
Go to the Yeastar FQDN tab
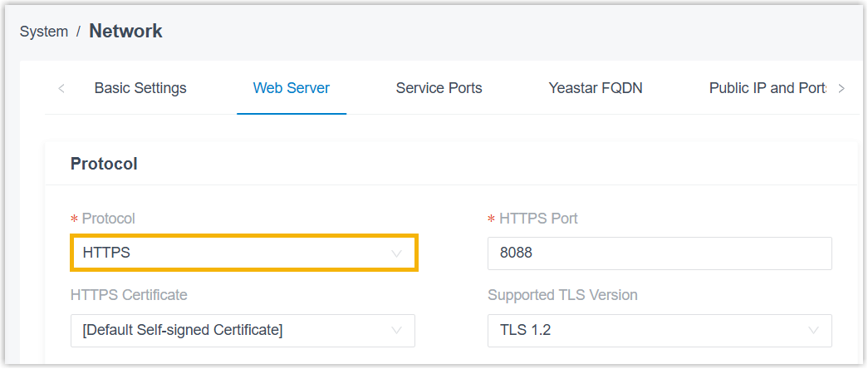(x=596, y=88)
